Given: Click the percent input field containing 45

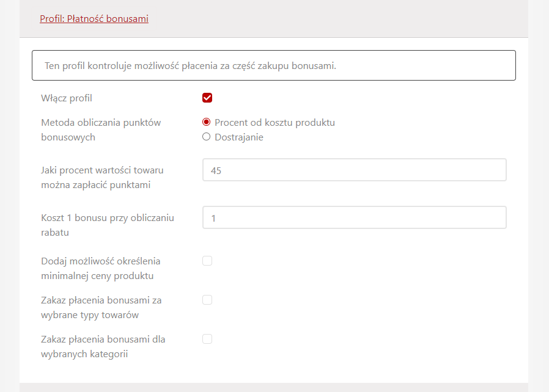Looking at the screenshot, I should (x=354, y=170).
